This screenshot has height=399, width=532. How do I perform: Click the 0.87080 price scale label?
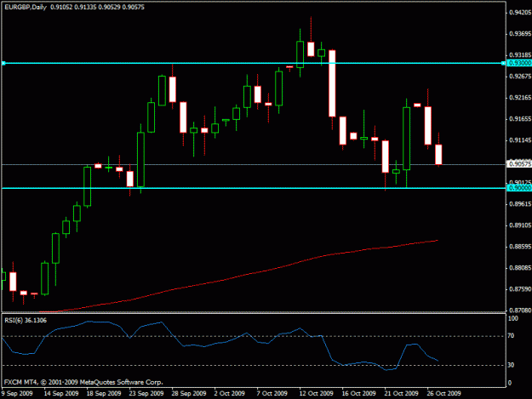coord(520,311)
